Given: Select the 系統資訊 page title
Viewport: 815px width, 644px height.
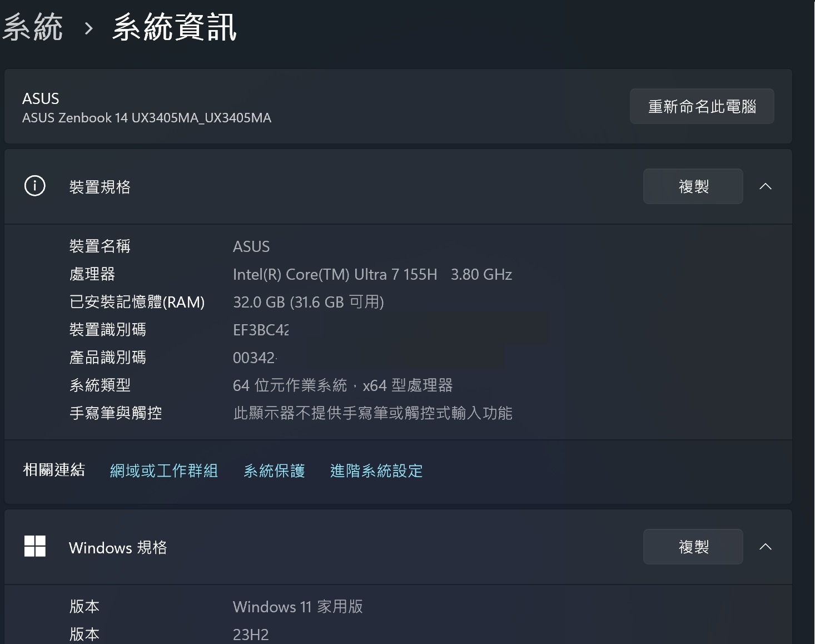Looking at the screenshot, I should [175, 27].
